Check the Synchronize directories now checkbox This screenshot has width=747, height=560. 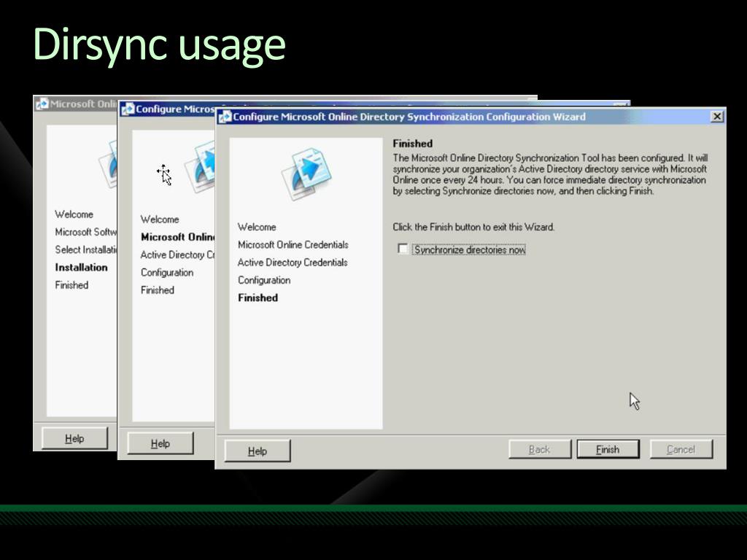click(403, 249)
